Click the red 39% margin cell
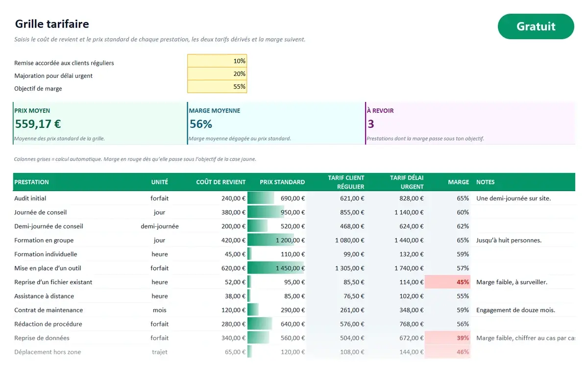 (447, 338)
